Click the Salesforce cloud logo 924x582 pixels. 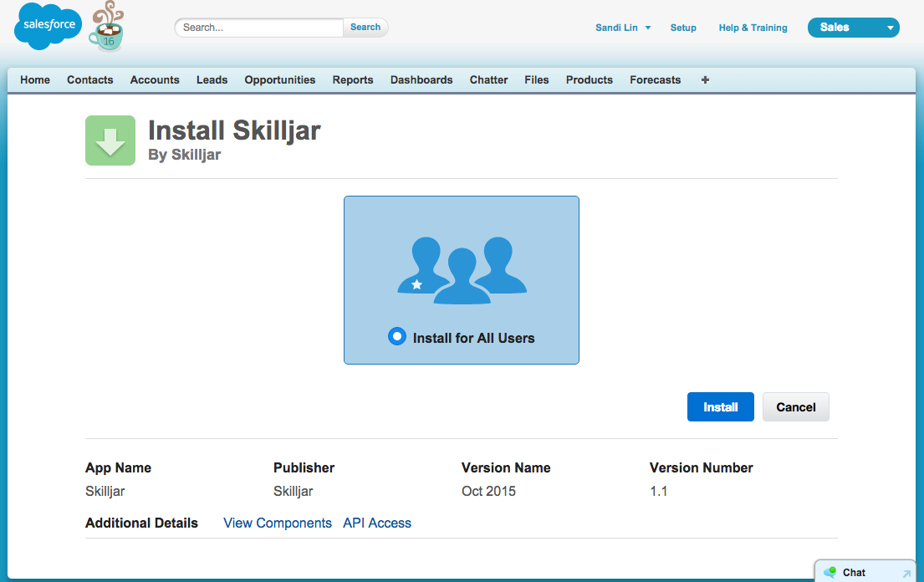click(48, 26)
